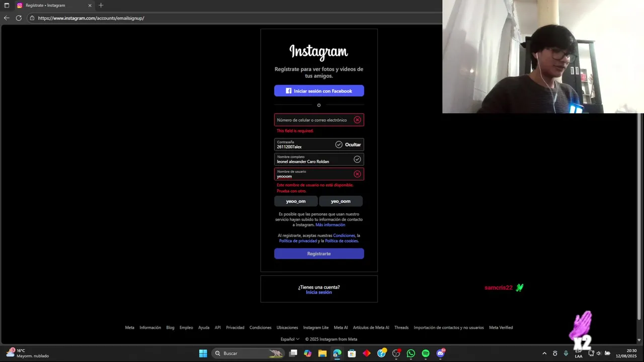The height and width of the screenshot is (362, 644).
Task: Open the Ubicaciones footer link
Action: (x=287, y=328)
